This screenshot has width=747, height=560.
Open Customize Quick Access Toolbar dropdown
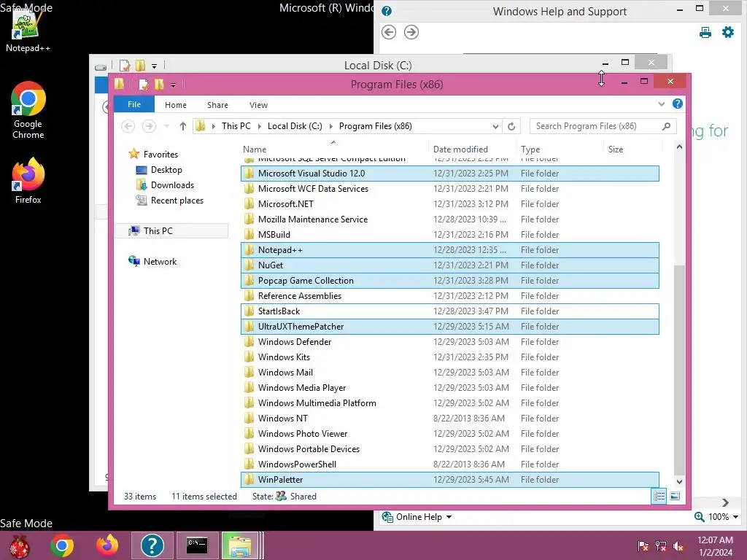pyautogui.click(x=173, y=85)
